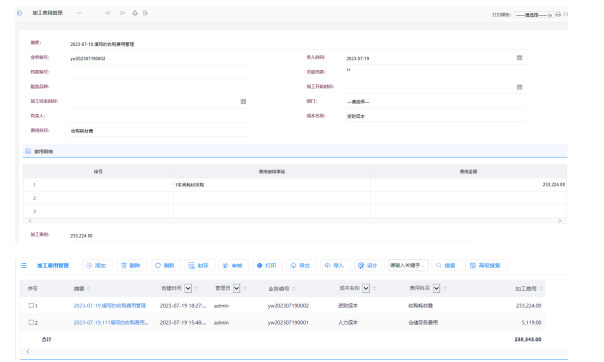Open the calendar picker for 加工开始时间
Viewport: 604px width, 362px height.
coord(519,87)
